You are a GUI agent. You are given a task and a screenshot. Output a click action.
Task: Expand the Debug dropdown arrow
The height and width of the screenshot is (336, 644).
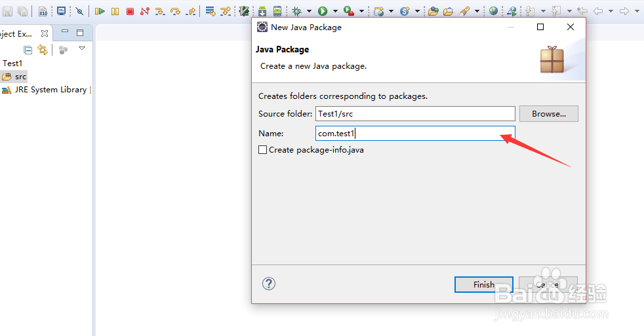310,12
